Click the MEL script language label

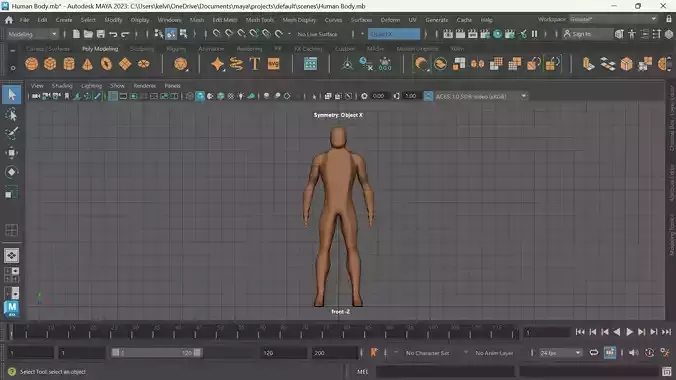[x=363, y=371]
